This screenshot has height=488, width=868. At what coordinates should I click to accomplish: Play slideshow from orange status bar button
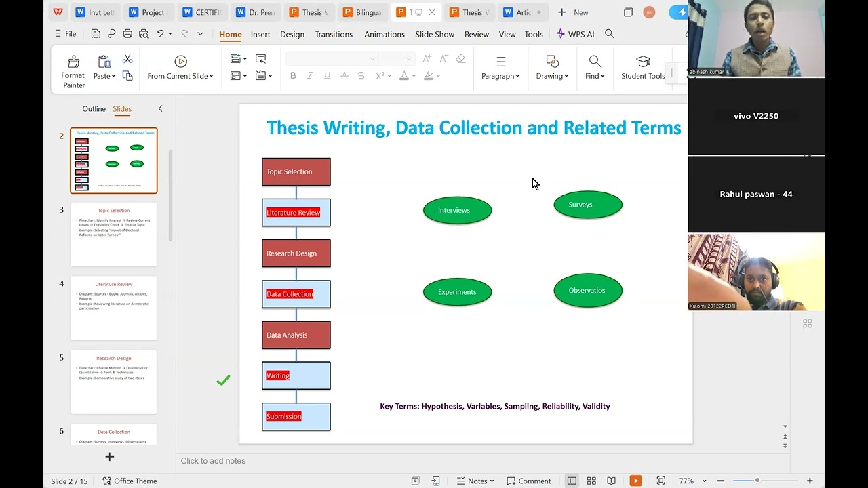tap(635, 481)
